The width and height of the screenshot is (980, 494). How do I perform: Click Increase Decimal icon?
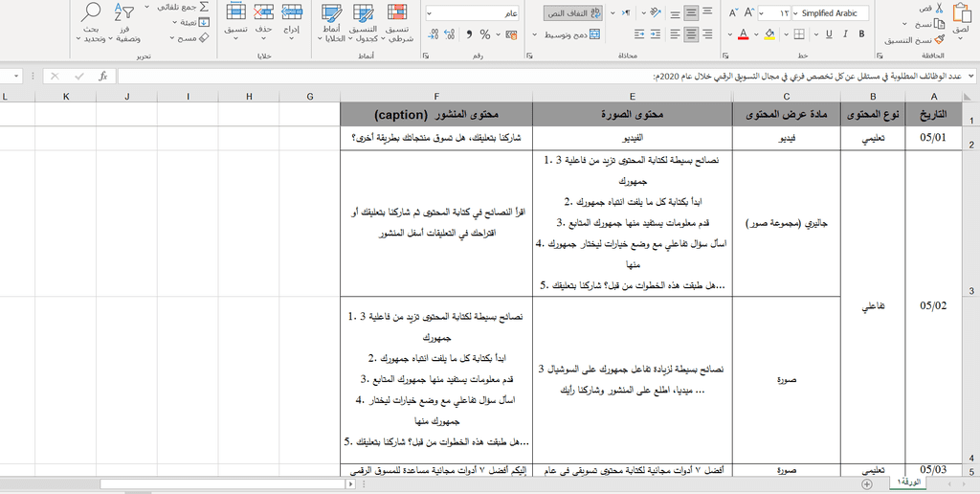(x=450, y=34)
